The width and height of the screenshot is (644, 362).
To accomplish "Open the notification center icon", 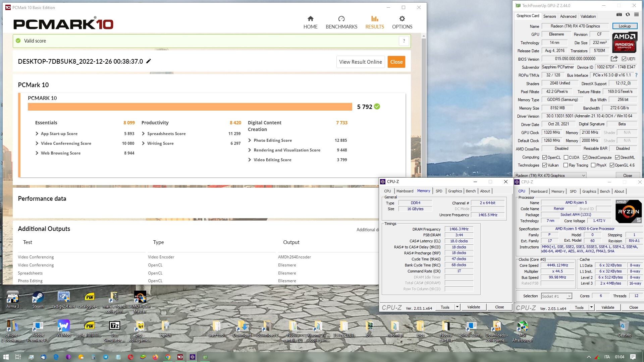I will click(633, 357).
